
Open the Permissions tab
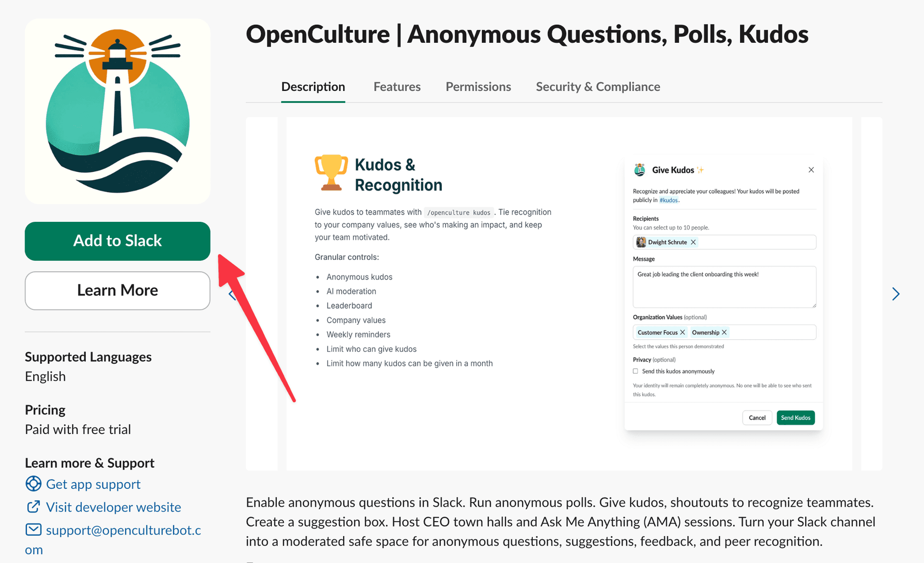point(478,87)
